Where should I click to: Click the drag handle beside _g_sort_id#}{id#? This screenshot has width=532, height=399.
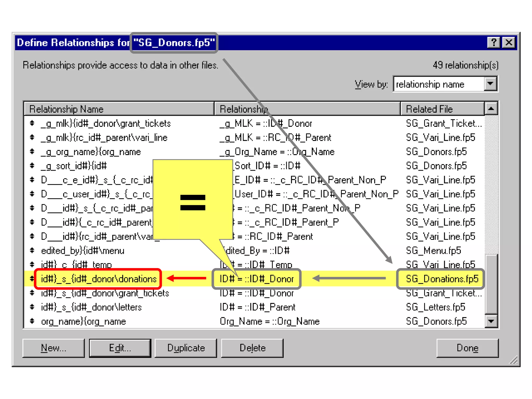(x=32, y=165)
